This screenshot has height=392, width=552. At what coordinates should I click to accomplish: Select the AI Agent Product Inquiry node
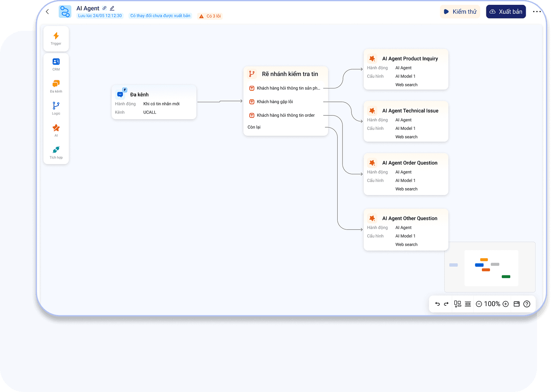tap(406, 69)
